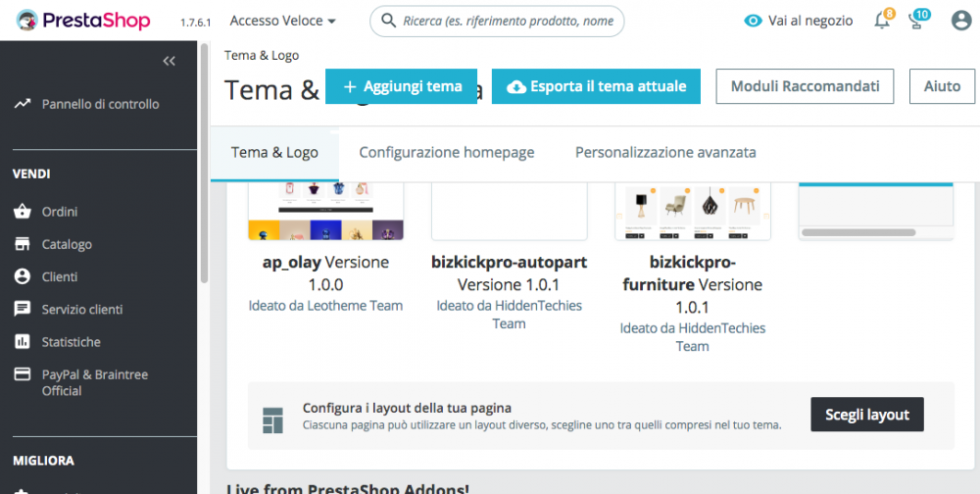980x494 pixels.
Task: Click the sidebar vertical scrollbar
Action: coord(204,164)
